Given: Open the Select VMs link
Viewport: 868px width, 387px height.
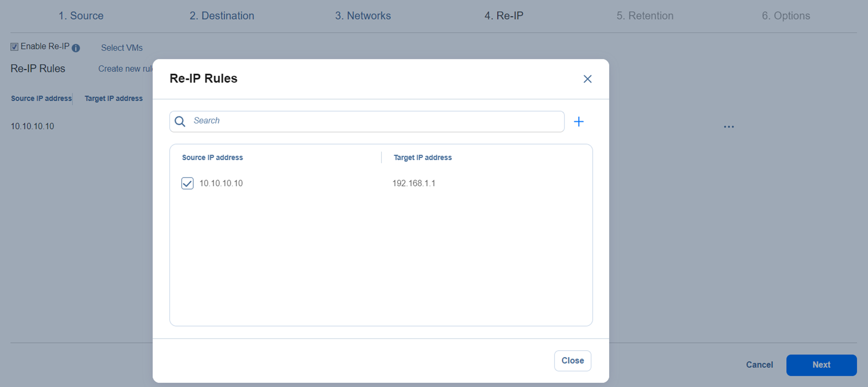Looking at the screenshot, I should tap(122, 48).
